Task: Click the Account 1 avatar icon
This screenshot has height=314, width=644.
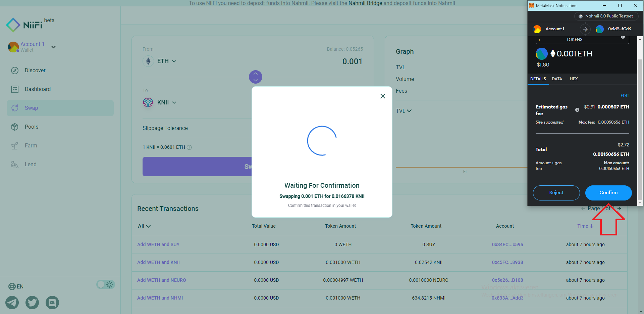Action: [x=13, y=47]
